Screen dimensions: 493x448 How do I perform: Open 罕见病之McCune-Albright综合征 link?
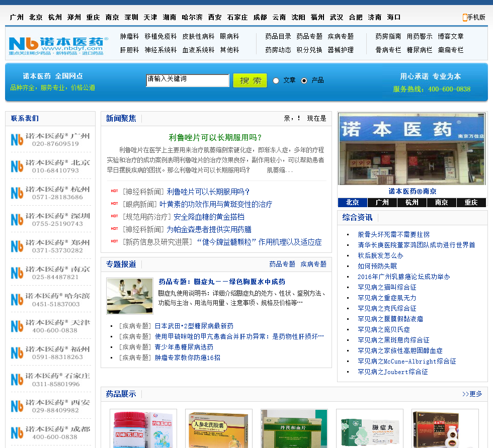407,362
